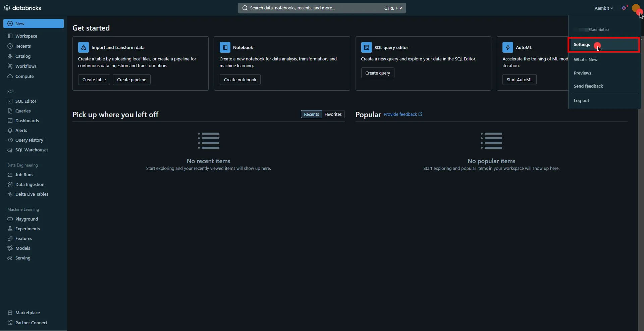The height and width of the screenshot is (331, 644).
Task: Open Catalog from the sidebar icon
Action: pos(10,56)
